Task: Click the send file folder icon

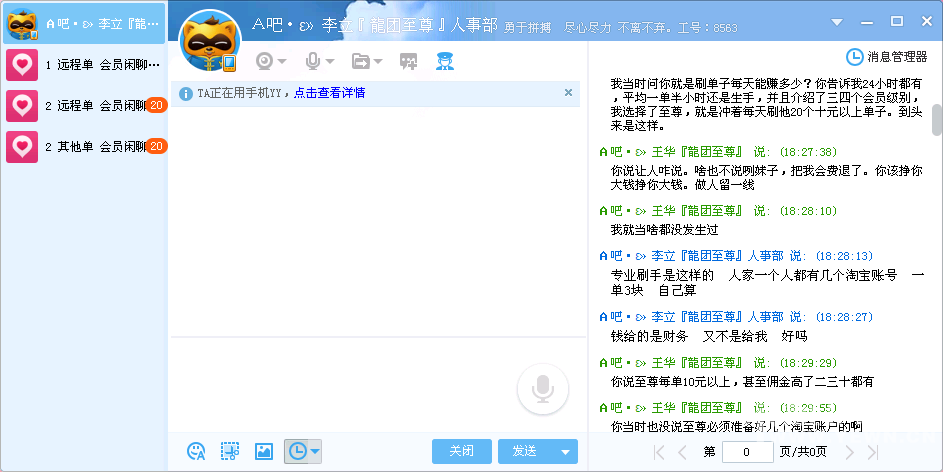Action: click(x=361, y=61)
